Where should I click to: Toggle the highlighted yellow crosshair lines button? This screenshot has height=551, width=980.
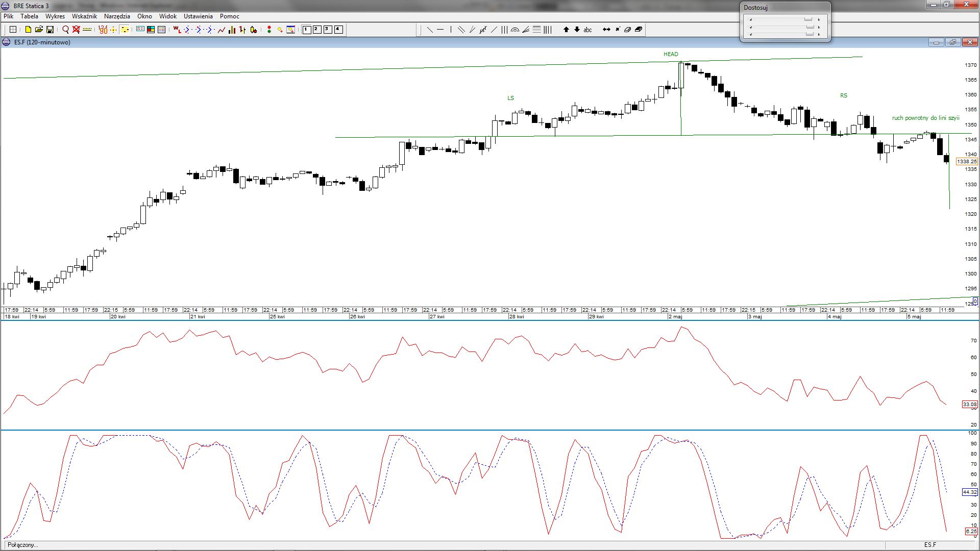point(125,30)
